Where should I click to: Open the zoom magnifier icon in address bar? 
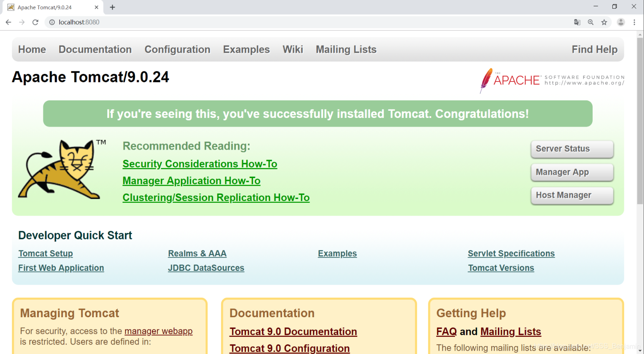click(x=591, y=22)
